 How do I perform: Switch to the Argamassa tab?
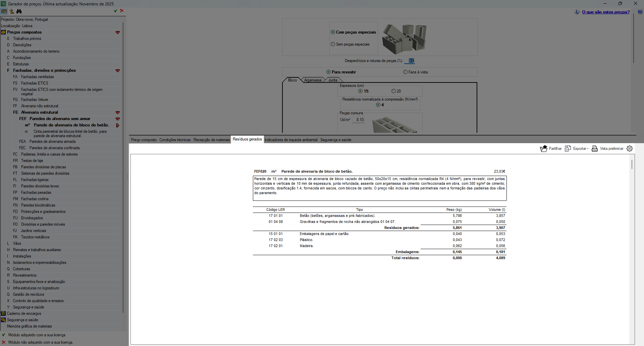[x=313, y=80]
